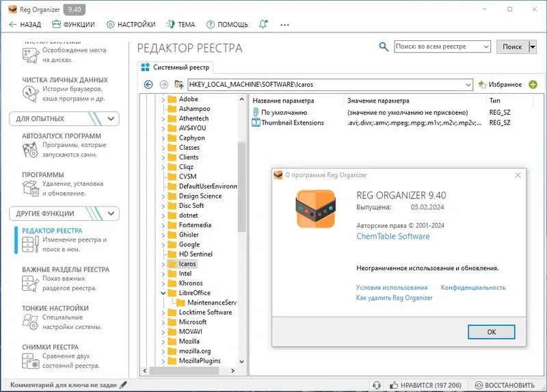Click the headset support icon in status bar
Screen dimensions: 547x392
click(x=377, y=385)
